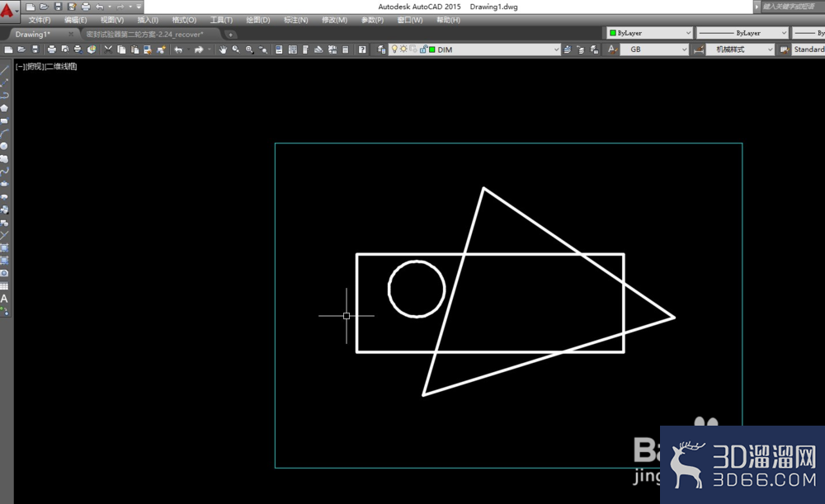Viewport: 825px width, 504px height.
Task: Open the 文件(F) menu
Action: pos(40,20)
